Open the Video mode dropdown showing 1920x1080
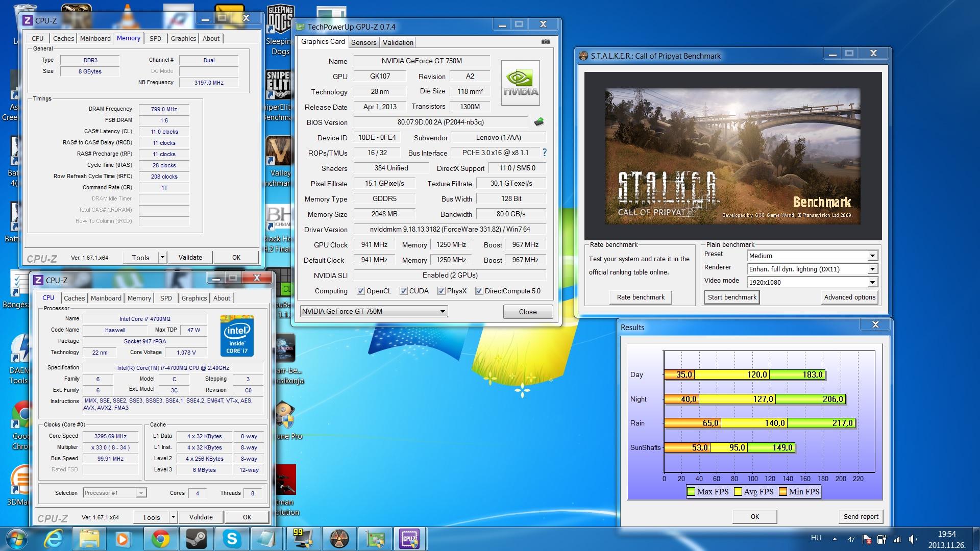Viewport: 980px width, 551px height. point(813,282)
